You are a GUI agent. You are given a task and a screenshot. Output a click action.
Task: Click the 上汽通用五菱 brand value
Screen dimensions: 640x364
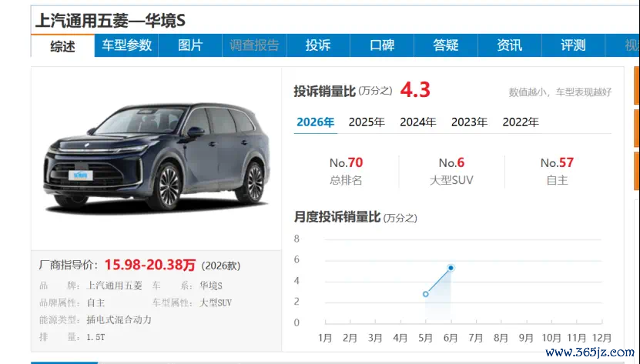[114, 286]
